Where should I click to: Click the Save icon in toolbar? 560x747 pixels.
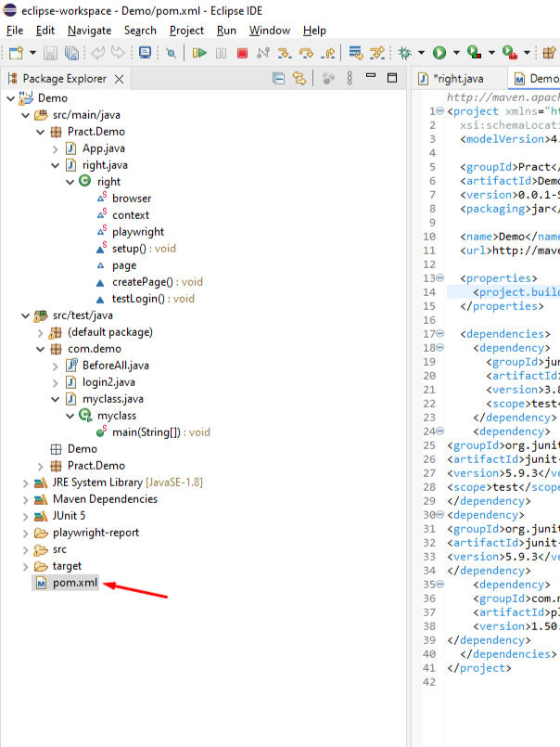tap(50, 53)
